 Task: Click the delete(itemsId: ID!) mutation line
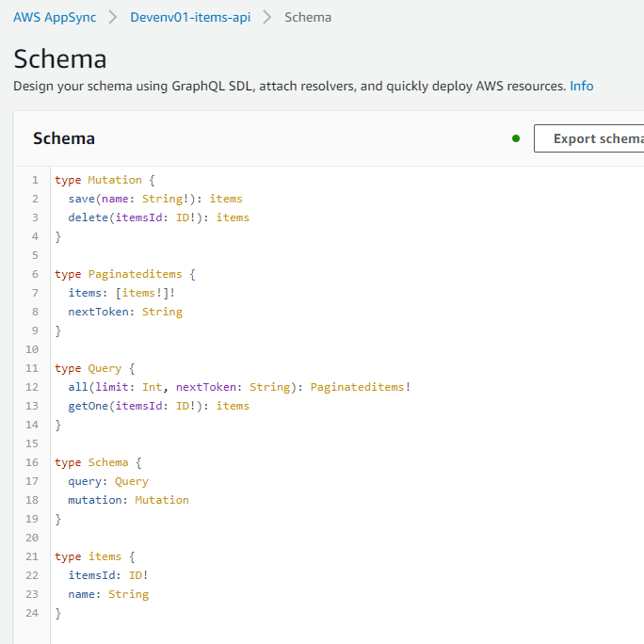click(x=158, y=217)
